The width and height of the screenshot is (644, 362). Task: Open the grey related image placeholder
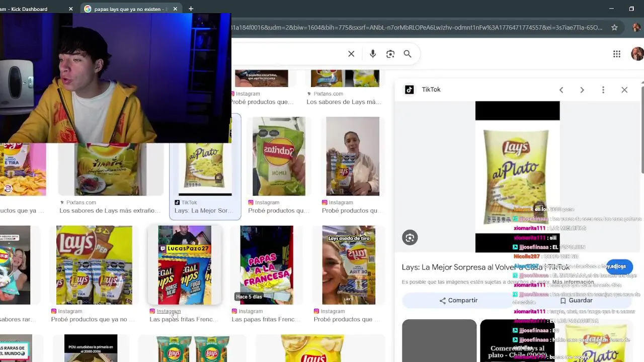point(439,341)
